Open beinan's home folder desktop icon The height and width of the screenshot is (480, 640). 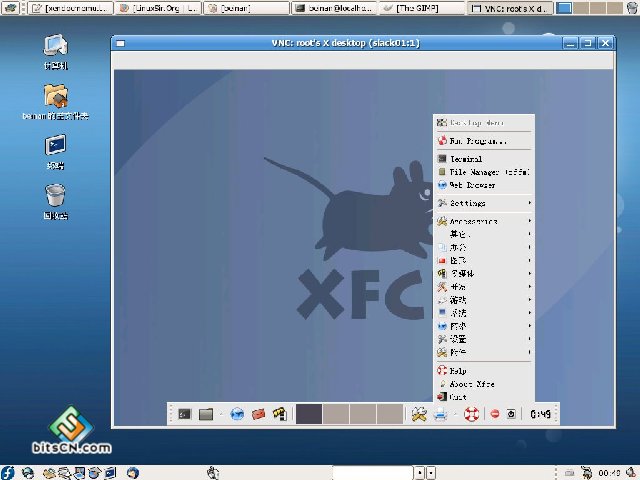[56, 102]
